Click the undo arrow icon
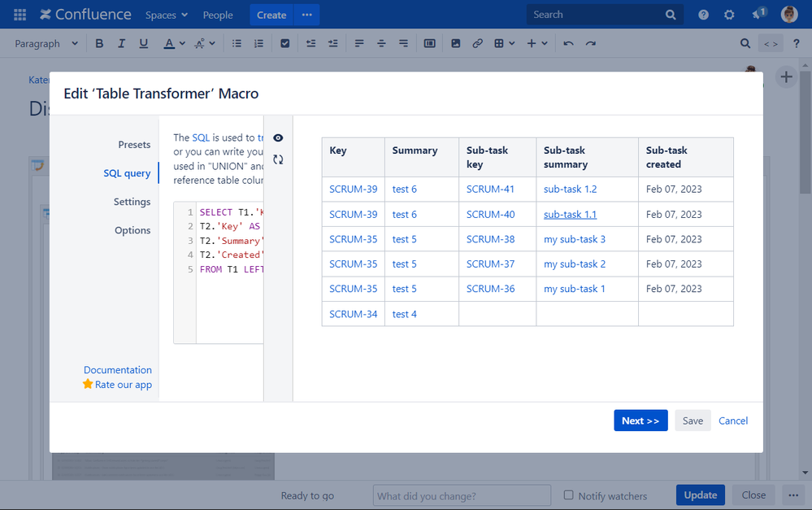The height and width of the screenshot is (510, 812). pos(568,44)
